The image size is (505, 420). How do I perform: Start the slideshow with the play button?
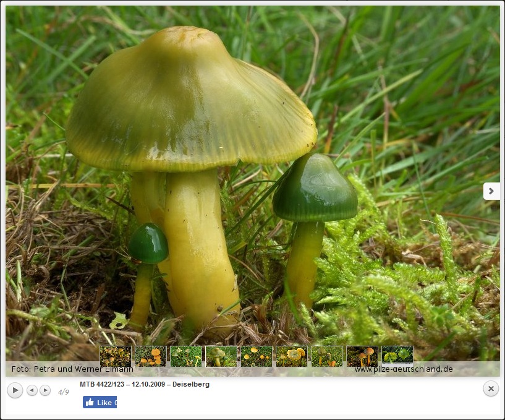[x=15, y=390]
